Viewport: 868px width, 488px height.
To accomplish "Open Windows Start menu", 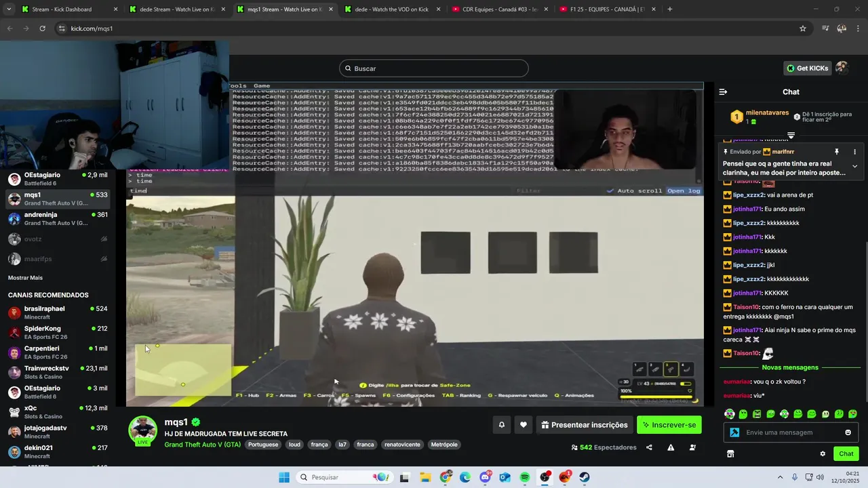I will point(284,477).
